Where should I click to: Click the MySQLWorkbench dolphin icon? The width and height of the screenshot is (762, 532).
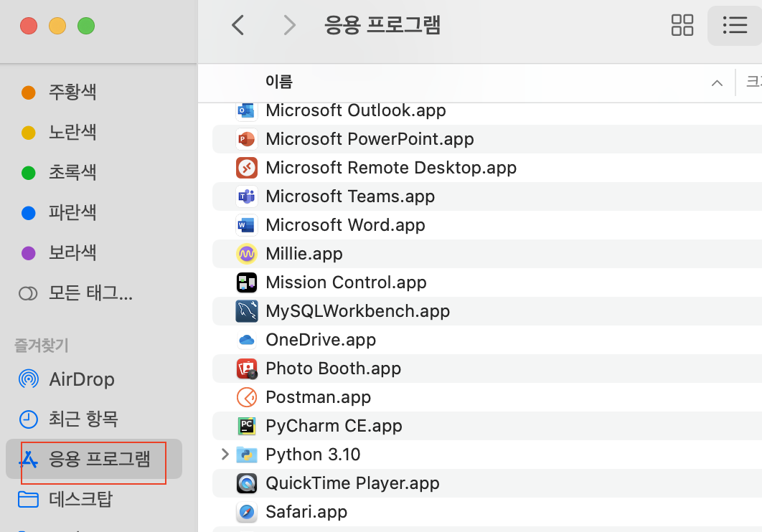pyautogui.click(x=246, y=311)
